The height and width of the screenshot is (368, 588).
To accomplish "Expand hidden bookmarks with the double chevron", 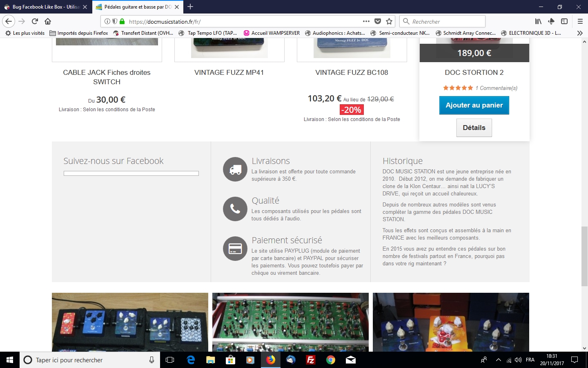I will (580, 33).
